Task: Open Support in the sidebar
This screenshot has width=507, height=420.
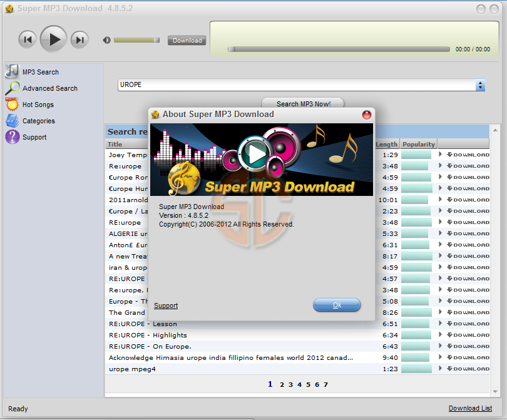Action: (x=34, y=137)
